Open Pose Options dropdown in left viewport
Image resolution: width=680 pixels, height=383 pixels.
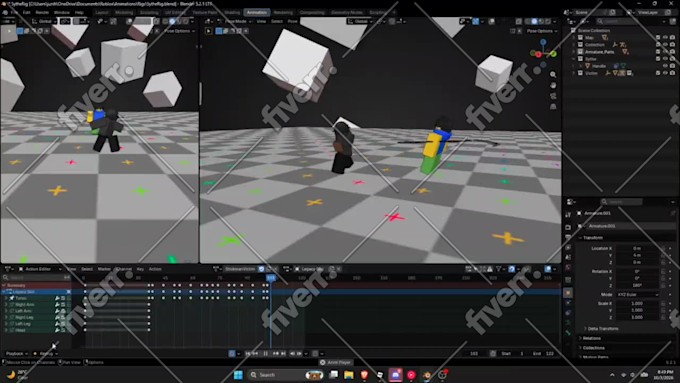[x=179, y=31]
